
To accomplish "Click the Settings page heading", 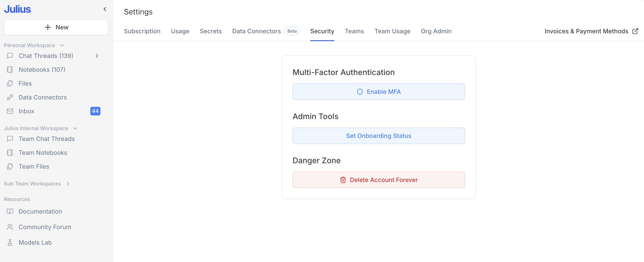I will tap(138, 12).
